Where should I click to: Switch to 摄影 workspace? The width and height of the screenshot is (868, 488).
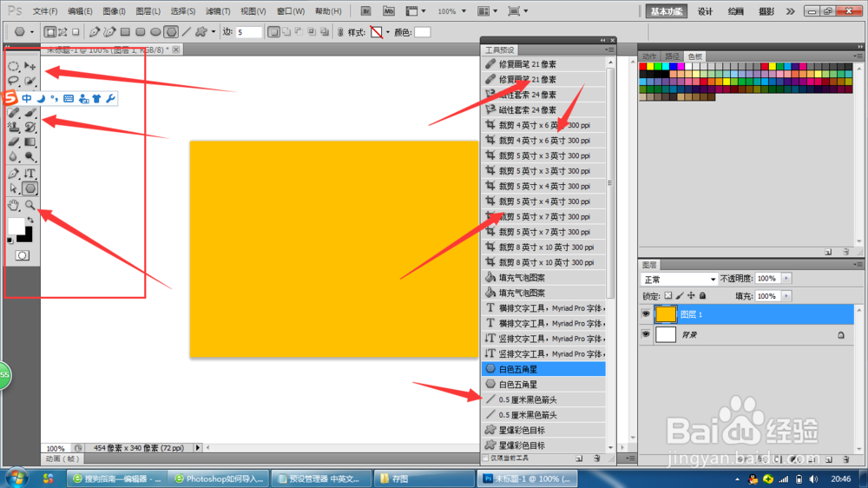point(766,11)
